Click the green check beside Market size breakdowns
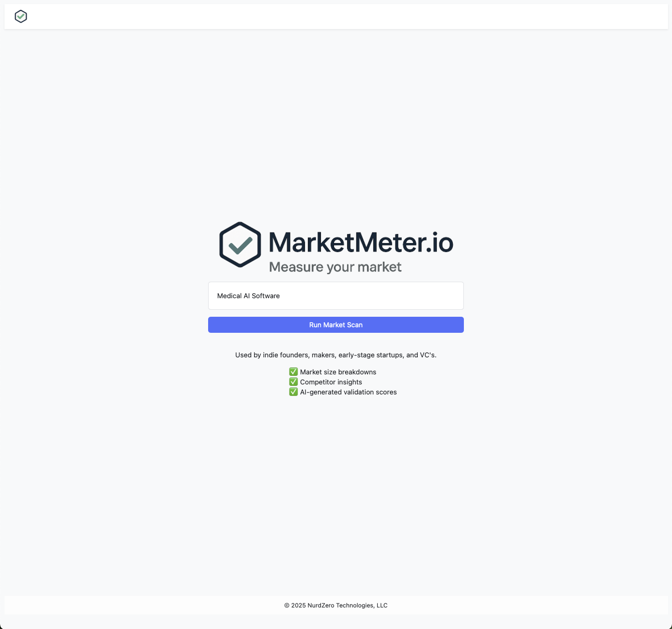This screenshot has width=672, height=629. tap(293, 372)
